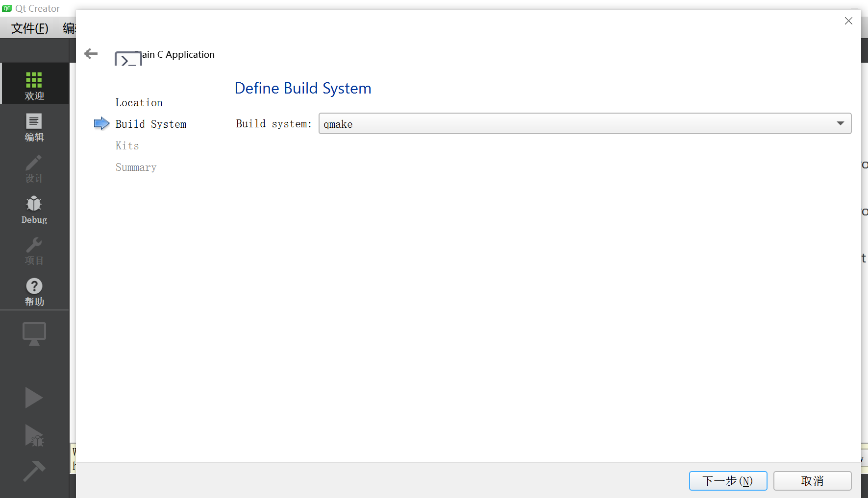The width and height of the screenshot is (868, 498).
Task: Click the green Run play icon
Action: point(34,398)
